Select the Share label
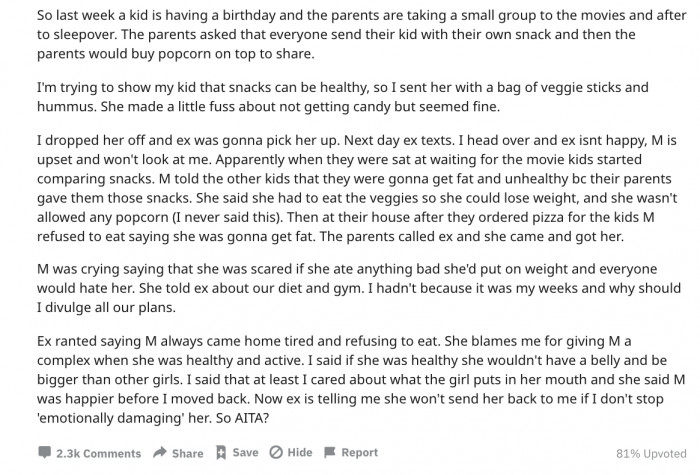The image size is (700, 475). point(188,453)
